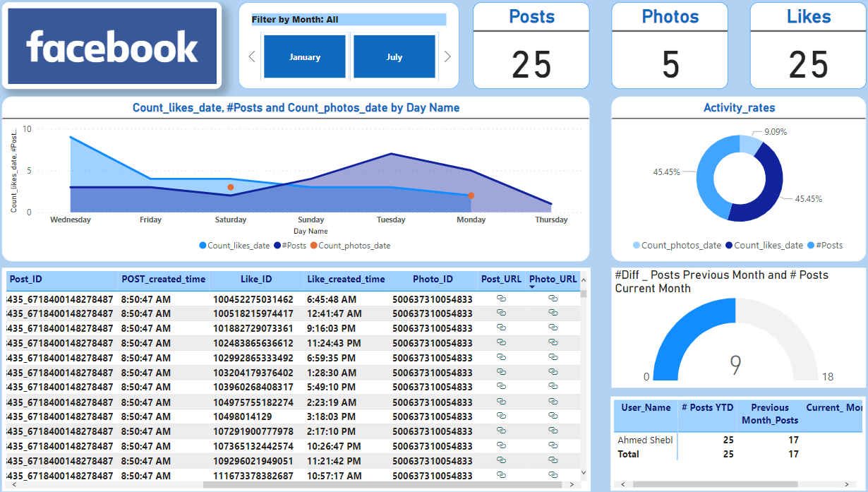Click Photo_URL link icon in 11:24:43 PM row

[553, 343]
